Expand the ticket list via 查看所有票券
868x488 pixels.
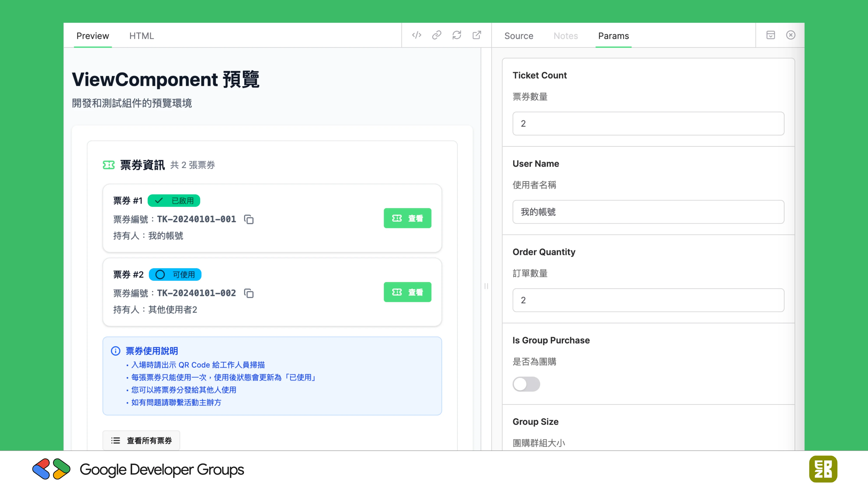(141, 440)
